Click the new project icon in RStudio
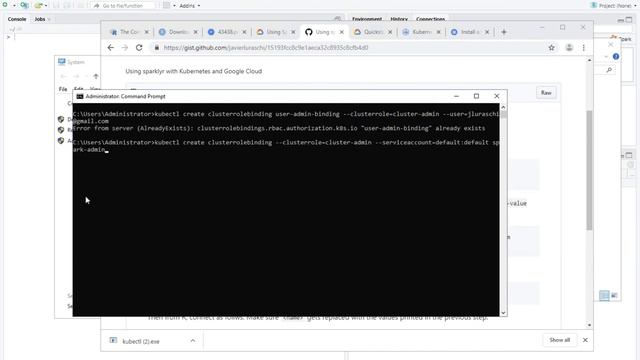 click(24, 6)
